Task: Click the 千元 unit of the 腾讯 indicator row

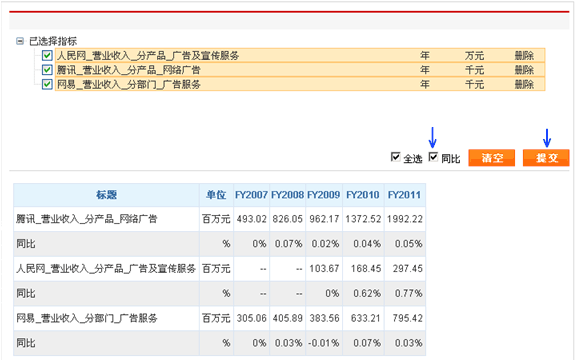Action: (475, 70)
